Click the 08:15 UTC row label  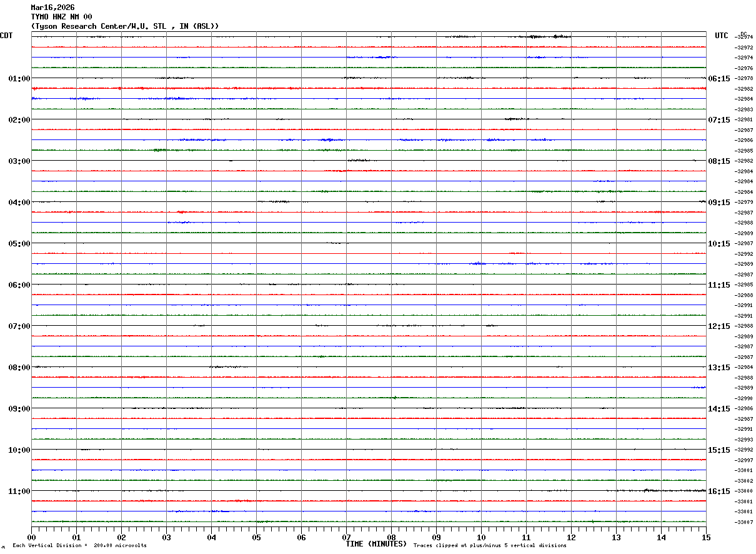(719, 161)
